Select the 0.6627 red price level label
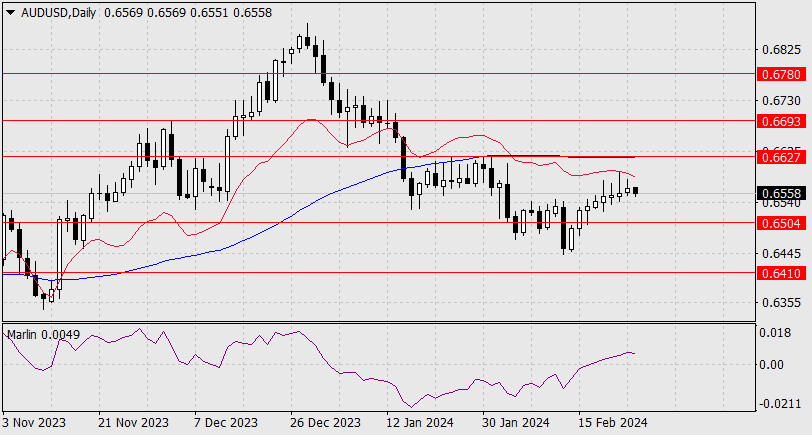Screen dimensions: 812x435 tap(781, 157)
